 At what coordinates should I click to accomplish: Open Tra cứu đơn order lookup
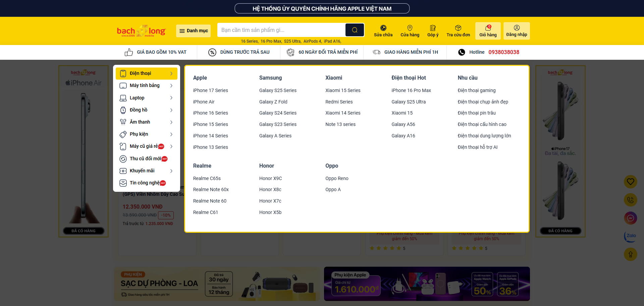(x=458, y=31)
